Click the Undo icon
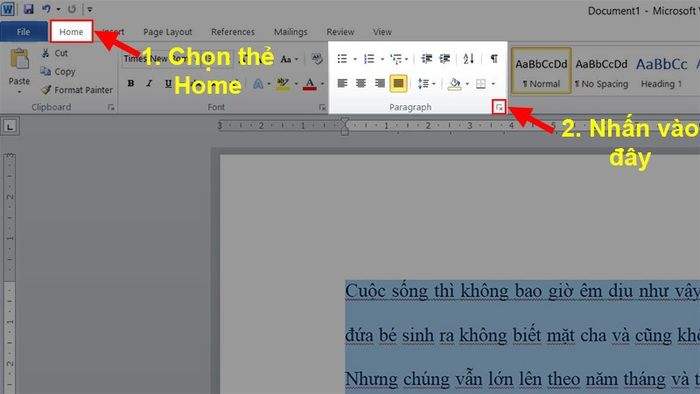Viewport: 700px width, 394px height. point(46,9)
